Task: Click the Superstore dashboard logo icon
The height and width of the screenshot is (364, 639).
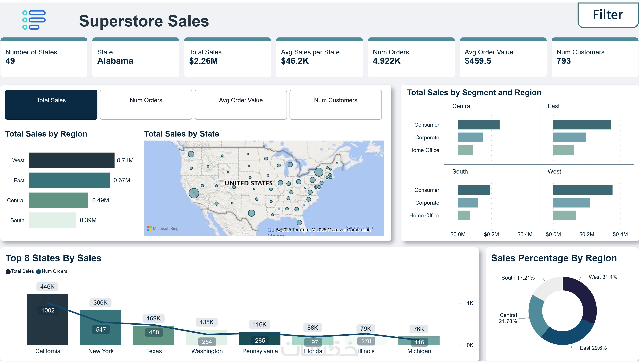Action: (x=34, y=20)
